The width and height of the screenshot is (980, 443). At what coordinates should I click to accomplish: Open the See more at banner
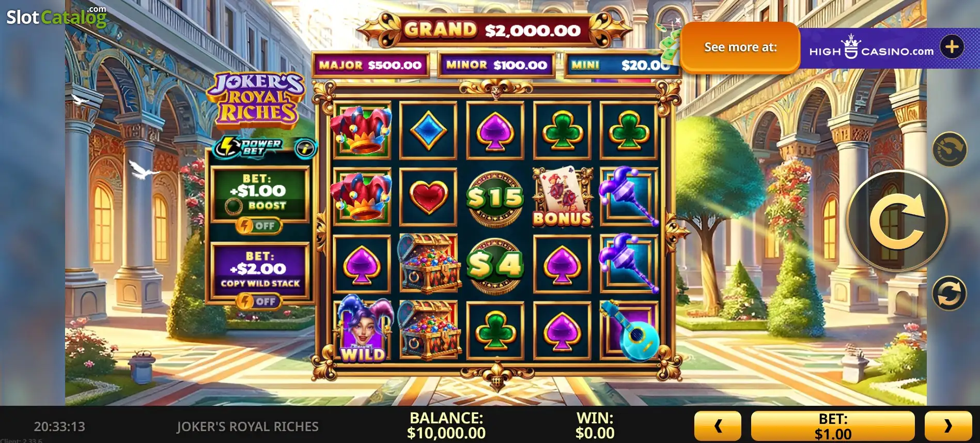tap(740, 47)
